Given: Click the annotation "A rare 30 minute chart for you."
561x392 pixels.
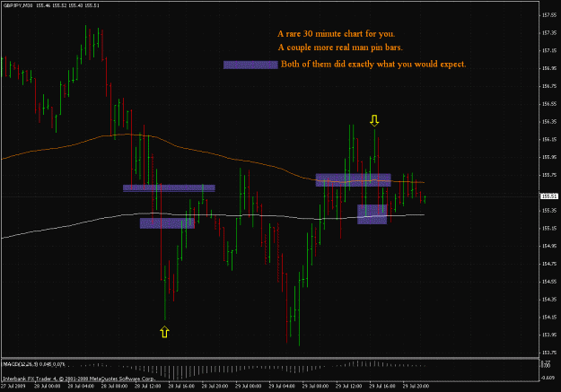Looking at the screenshot, I should (337, 34).
